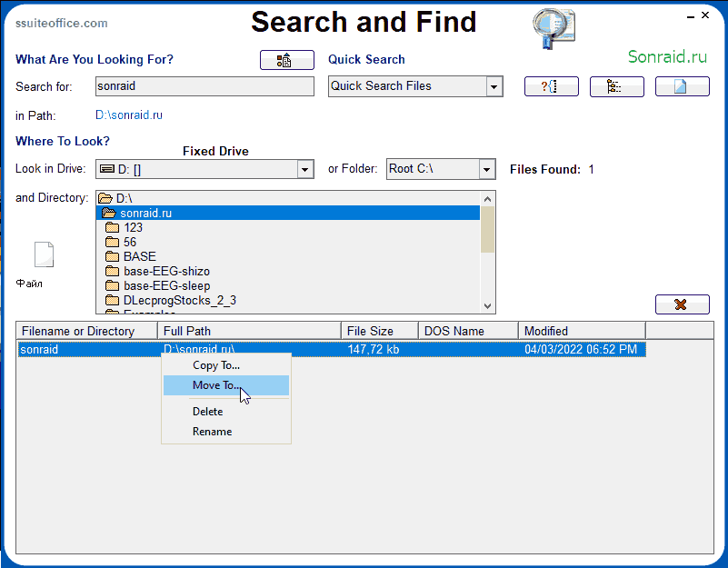Click the folder icon next to base-EEG-shizo
Image resolution: width=728 pixels, height=568 pixels.
[x=113, y=271]
